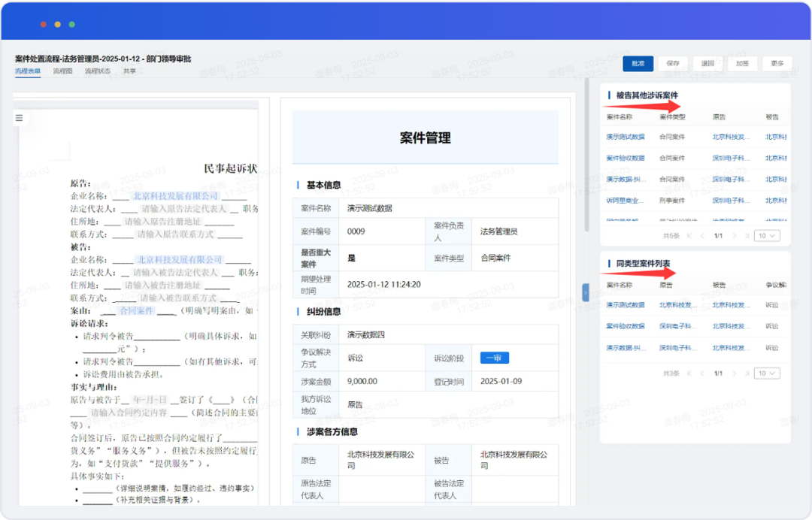Click the 年-月-日 date placeholder in document
This screenshot has width=812, height=520.
click(150, 400)
